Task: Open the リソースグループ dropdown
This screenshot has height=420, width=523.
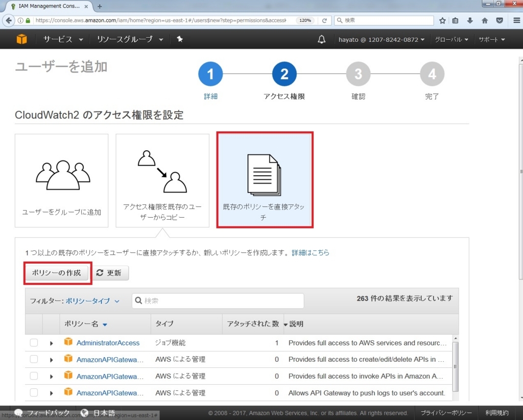Action: pos(130,39)
